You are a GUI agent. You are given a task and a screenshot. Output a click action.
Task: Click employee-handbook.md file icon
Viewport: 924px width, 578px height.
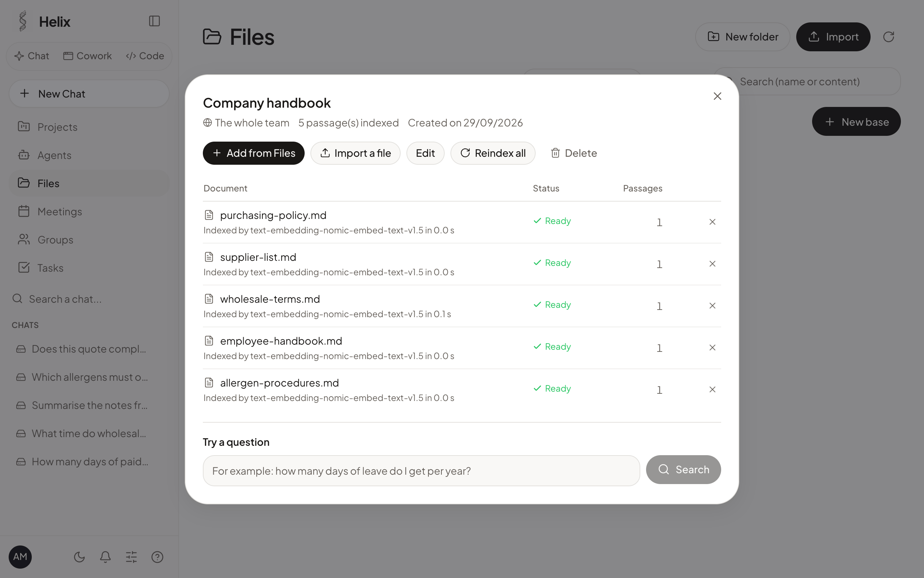pos(209,341)
